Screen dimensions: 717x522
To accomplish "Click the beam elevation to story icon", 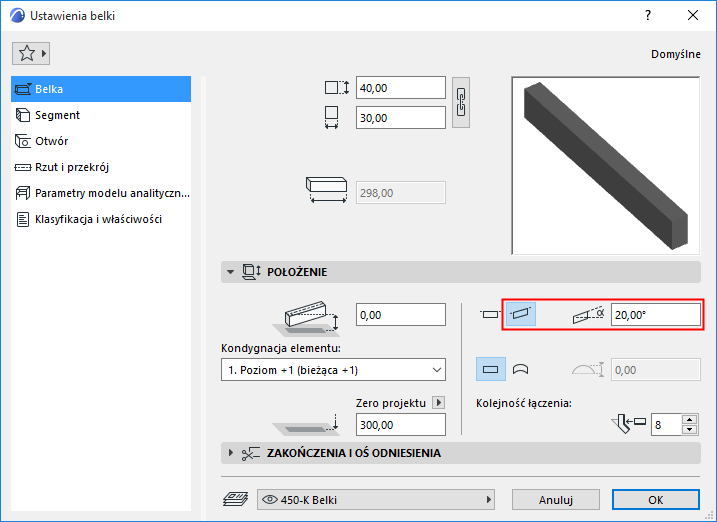I will pos(306,318).
